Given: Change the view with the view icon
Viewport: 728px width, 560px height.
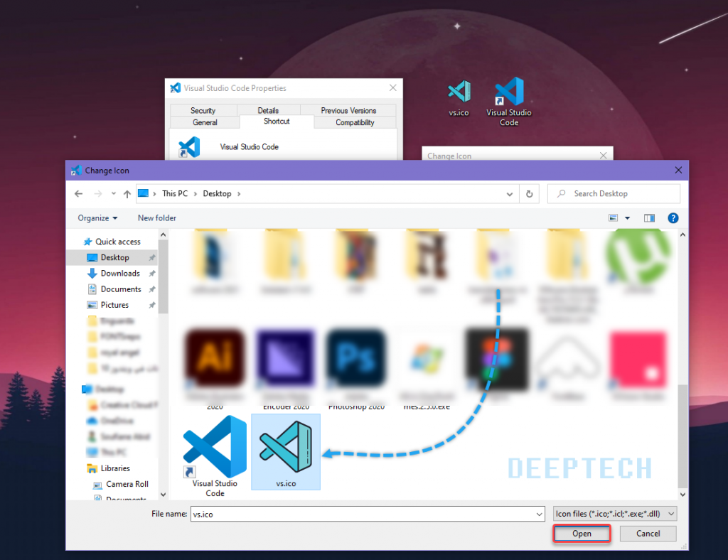Looking at the screenshot, I should coord(614,218).
